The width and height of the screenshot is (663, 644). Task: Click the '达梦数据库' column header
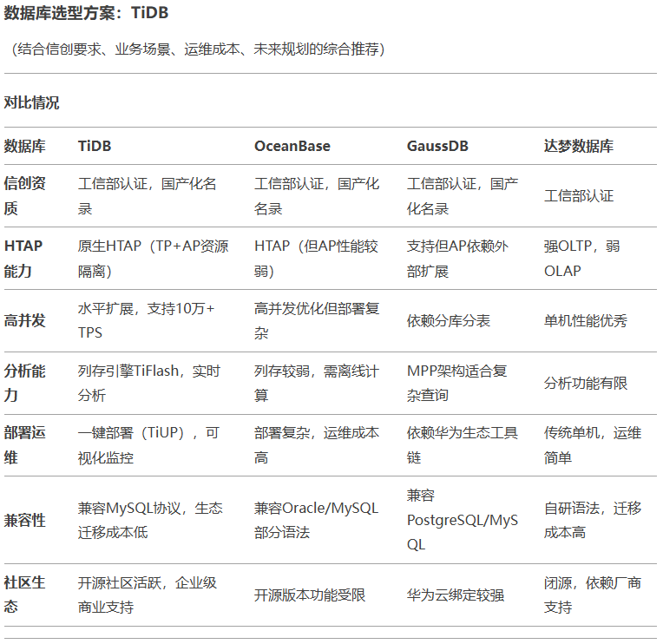[579, 146]
